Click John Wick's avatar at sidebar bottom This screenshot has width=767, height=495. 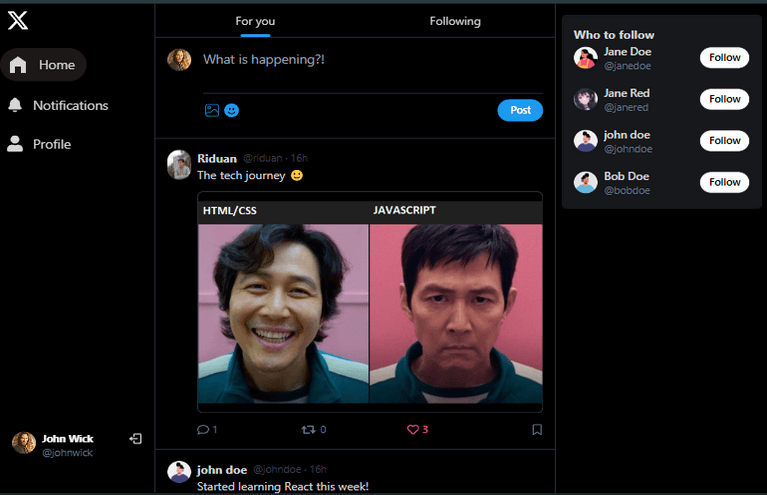(24, 443)
